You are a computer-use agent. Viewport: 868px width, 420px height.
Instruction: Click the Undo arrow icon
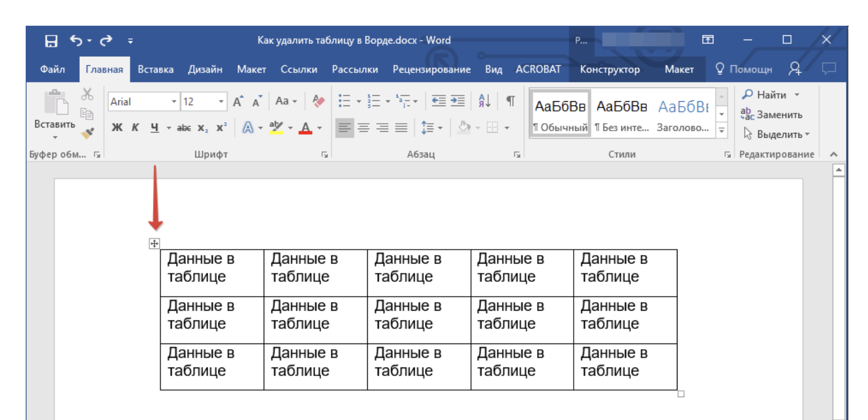(x=76, y=40)
